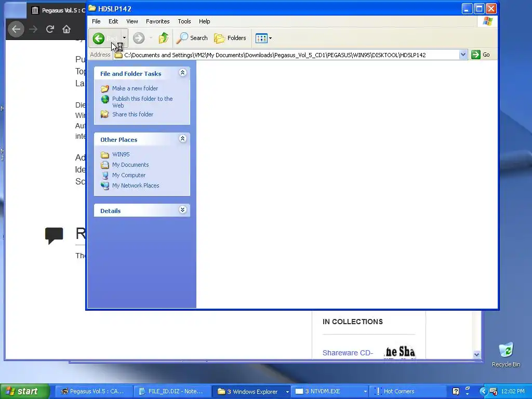The width and height of the screenshot is (532, 399).
Task: Expand the Address bar dropdown
Action: click(x=463, y=55)
